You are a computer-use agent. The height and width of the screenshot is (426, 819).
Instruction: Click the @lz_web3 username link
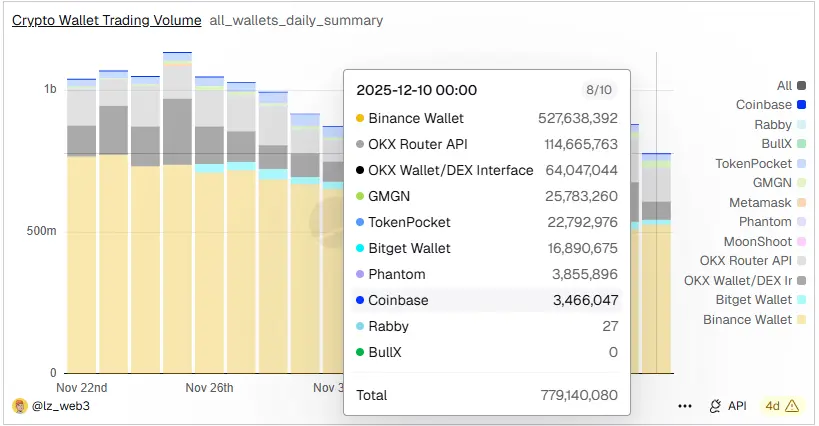56,406
